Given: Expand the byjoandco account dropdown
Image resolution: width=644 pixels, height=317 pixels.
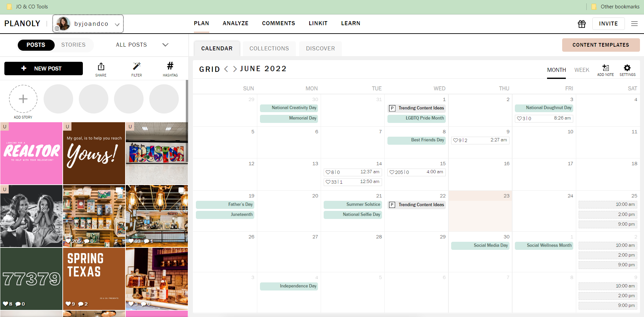Looking at the screenshot, I should pos(117,25).
